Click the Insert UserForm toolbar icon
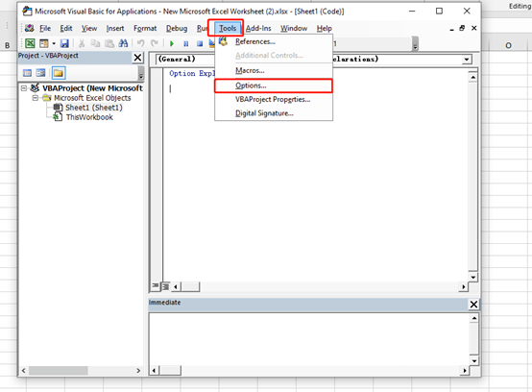 [x=44, y=43]
